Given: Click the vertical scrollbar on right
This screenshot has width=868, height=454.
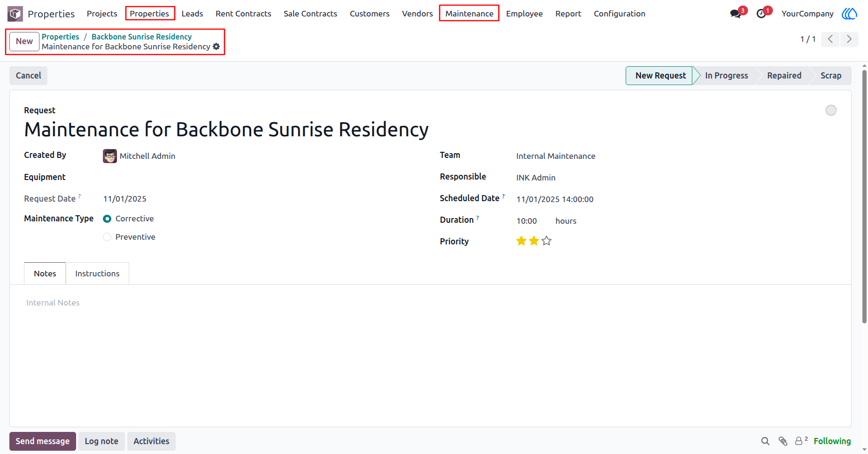Looking at the screenshot, I should (x=864, y=196).
